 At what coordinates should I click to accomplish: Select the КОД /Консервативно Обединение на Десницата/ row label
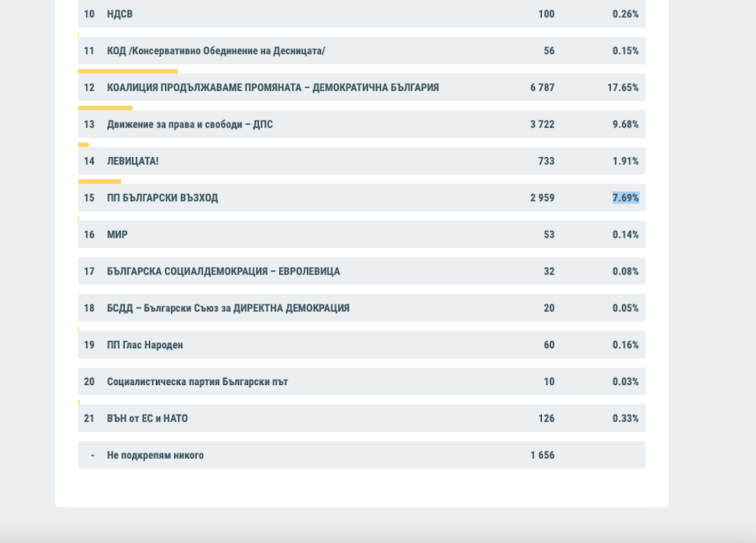coord(216,51)
